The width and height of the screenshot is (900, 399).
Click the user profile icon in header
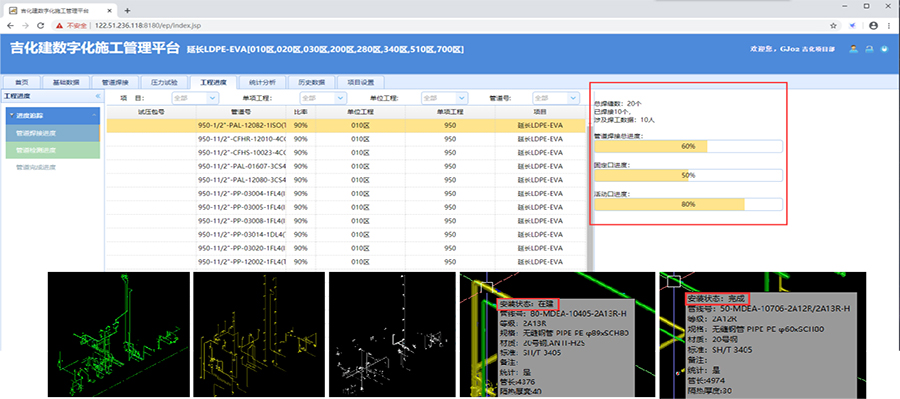coord(854,49)
